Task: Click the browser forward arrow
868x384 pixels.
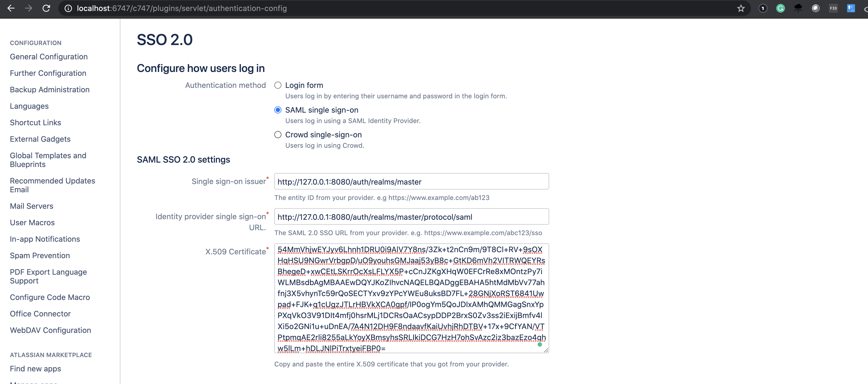Action: (x=29, y=8)
